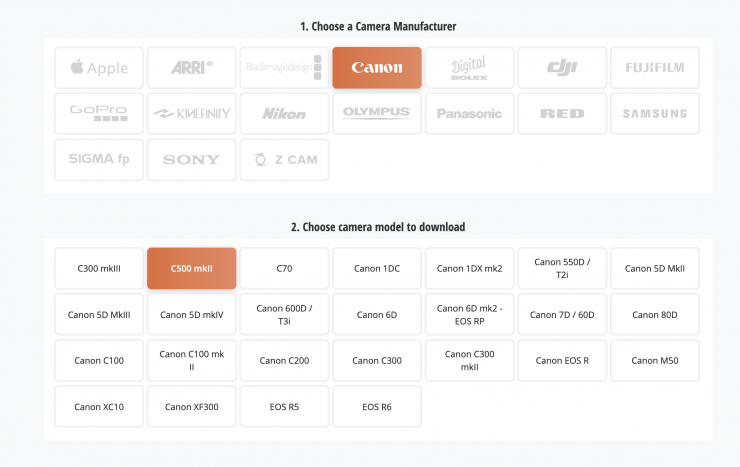Viewport: 740px width, 467px height.
Task: Choose the Canon EOS R model
Action: (x=562, y=360)
